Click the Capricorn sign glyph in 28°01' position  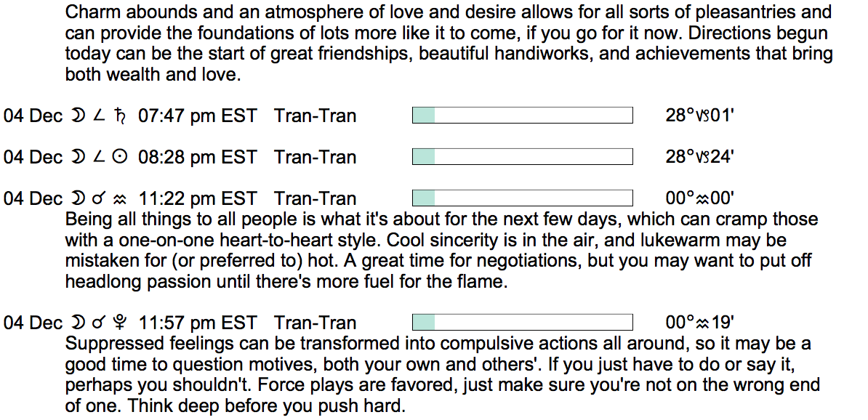point(704,116)
